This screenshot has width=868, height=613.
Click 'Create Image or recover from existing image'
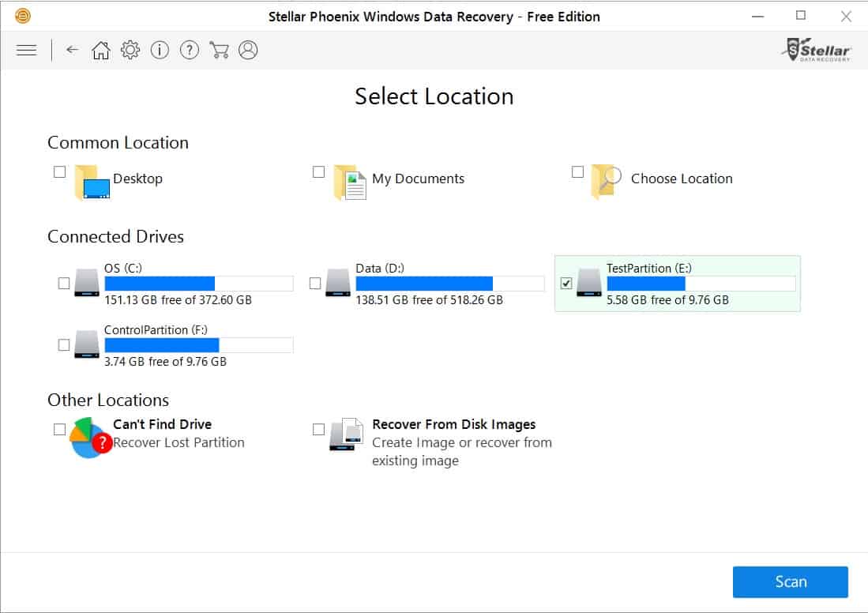click(462, 451)
